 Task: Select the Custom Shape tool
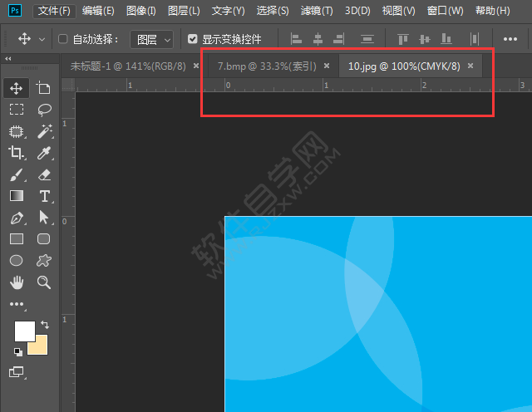[44, 261]
